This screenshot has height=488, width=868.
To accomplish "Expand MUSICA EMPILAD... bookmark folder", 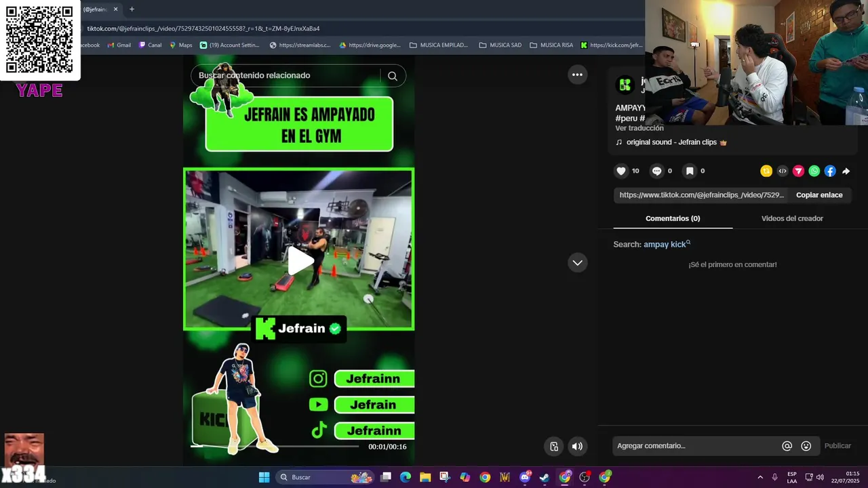I will click(439, 45).
